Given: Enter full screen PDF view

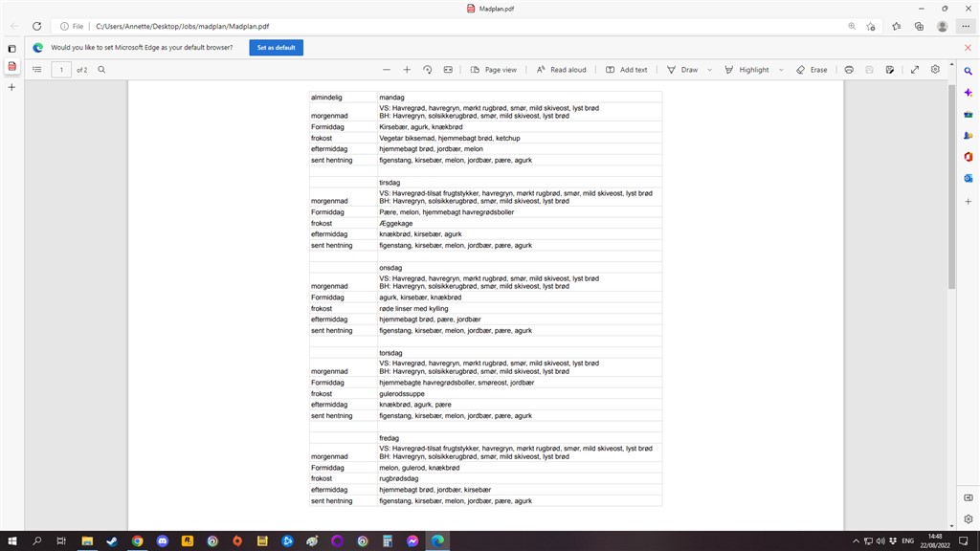Looking at the screenshot, I should (x=914, y=70).
